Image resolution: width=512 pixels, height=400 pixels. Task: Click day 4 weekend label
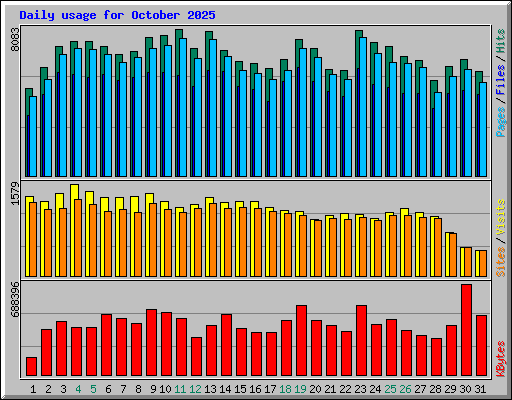[78, 389]
